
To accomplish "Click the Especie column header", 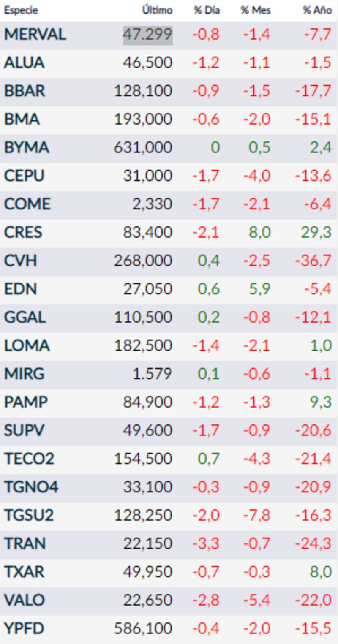I will tap(21, 10).
